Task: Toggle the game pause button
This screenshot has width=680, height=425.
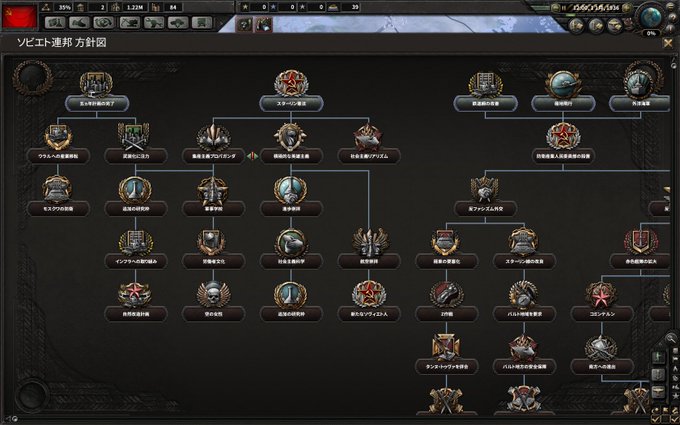Action: 564,8
